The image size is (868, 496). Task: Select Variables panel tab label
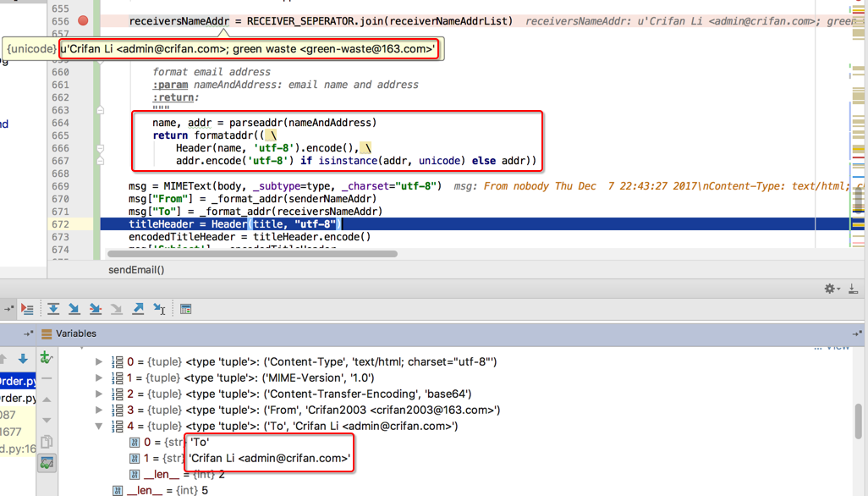coord(76,333)
